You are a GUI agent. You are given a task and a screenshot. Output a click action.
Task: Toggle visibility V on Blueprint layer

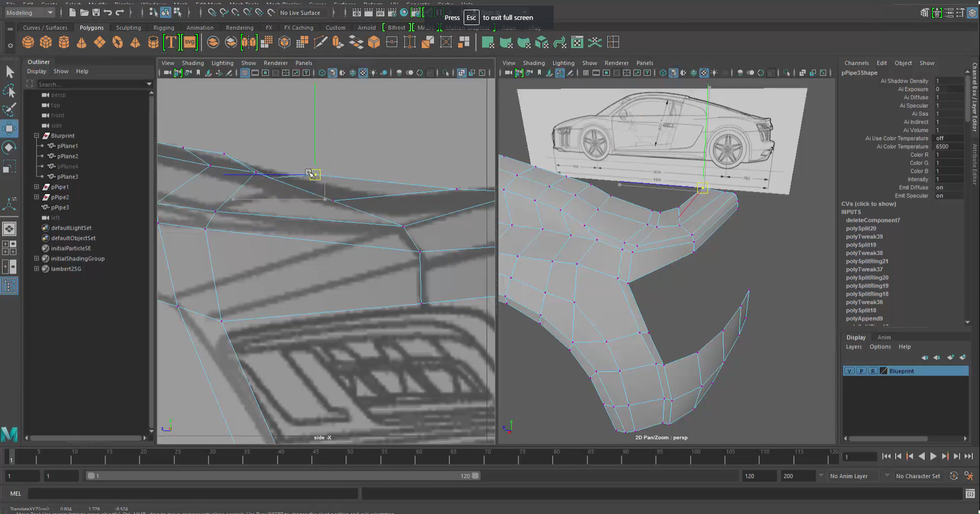point(849,371)
